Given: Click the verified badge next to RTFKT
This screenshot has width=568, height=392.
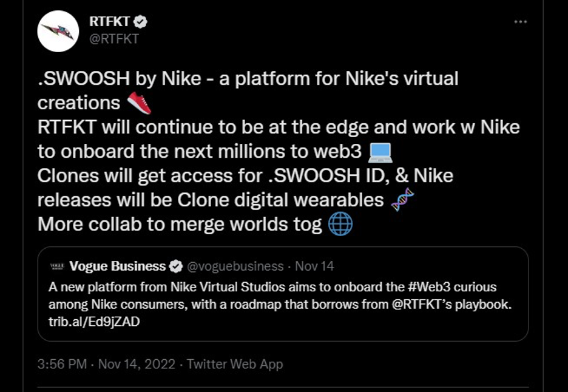Looking at the screenshot, I should pyautogui.click(x=141, y=22).
